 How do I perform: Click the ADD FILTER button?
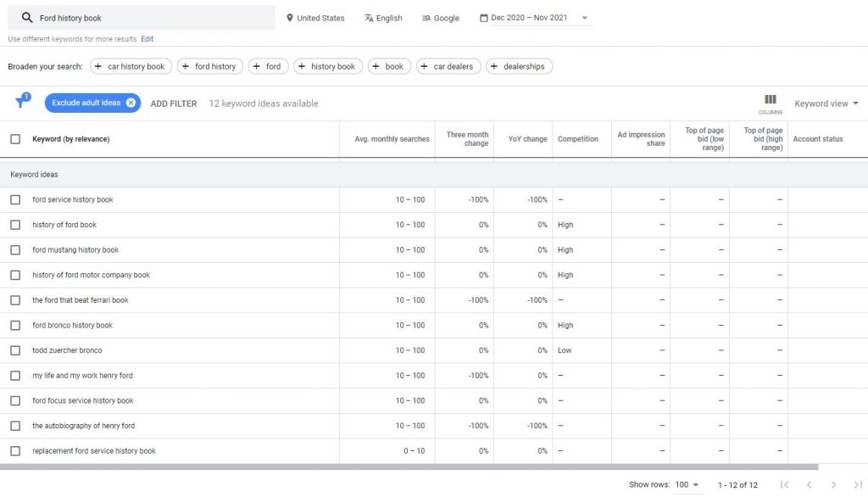(174, 103)
